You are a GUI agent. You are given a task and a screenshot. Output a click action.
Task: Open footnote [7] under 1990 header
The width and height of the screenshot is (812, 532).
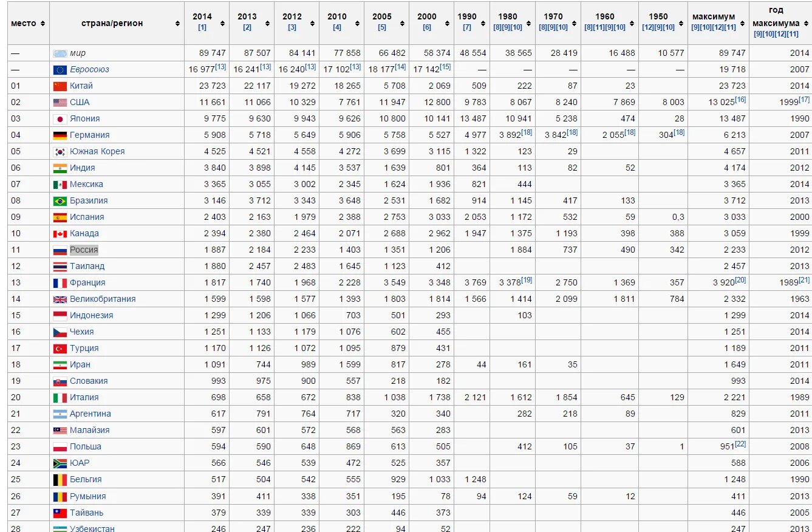(x=467, y=27)
